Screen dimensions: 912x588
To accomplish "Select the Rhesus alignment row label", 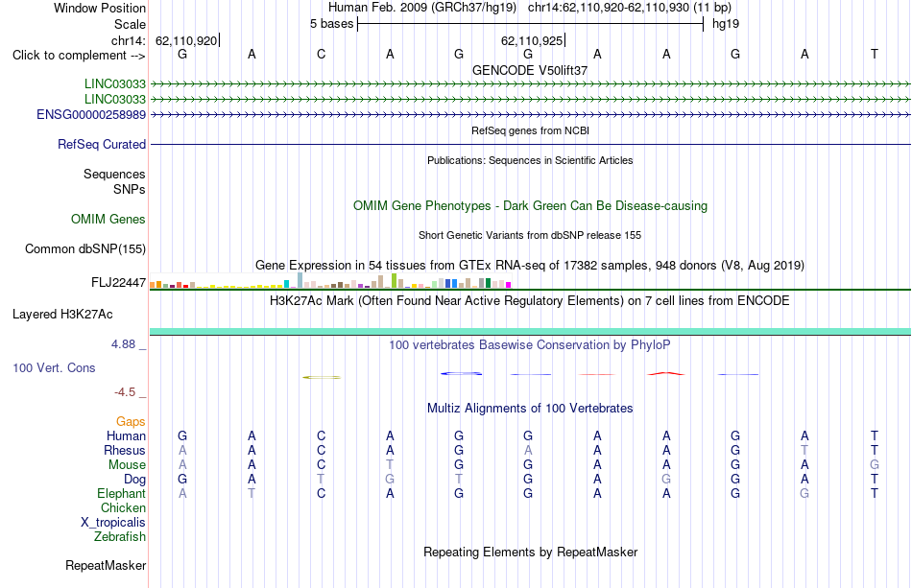I will click(125, 450).
